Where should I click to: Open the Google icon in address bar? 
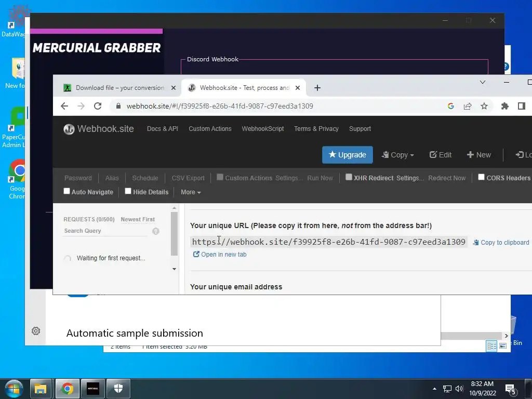point(450,106)
